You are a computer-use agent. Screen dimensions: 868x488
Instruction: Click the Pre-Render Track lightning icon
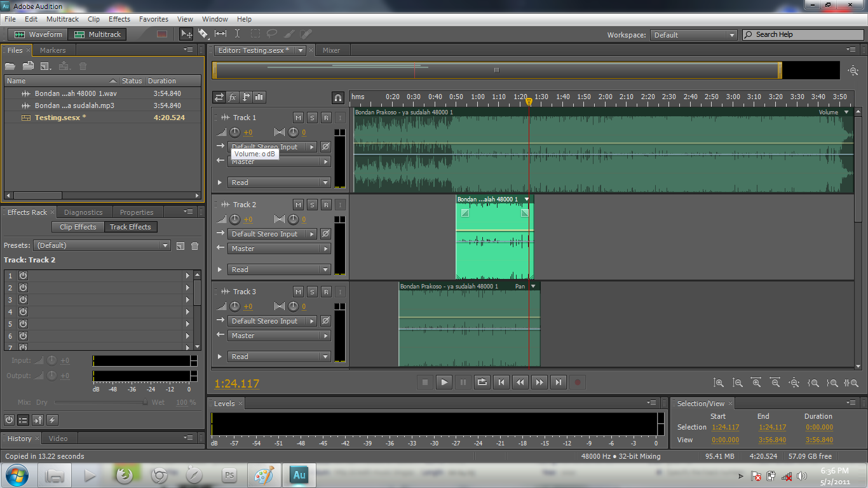click(x=53, y=419)
